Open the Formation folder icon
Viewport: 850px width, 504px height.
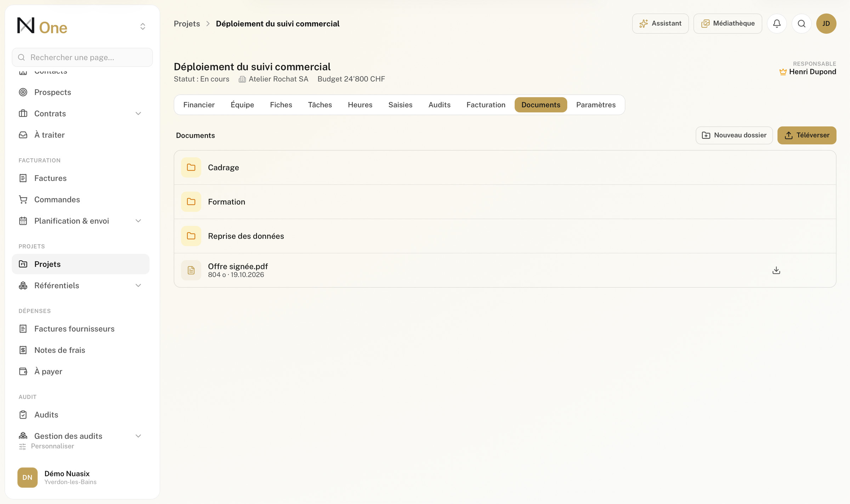click(x=191, y=202)
